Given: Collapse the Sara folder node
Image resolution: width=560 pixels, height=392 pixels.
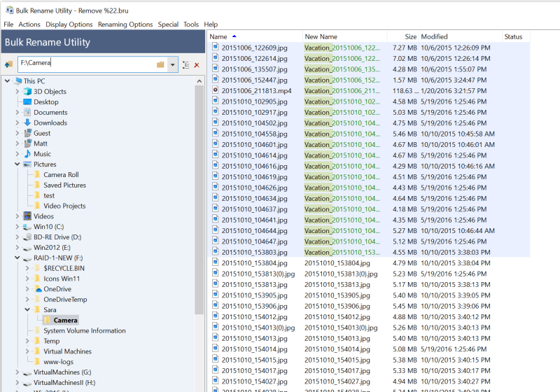Looking at the screenshot, I should coord(27,309).
